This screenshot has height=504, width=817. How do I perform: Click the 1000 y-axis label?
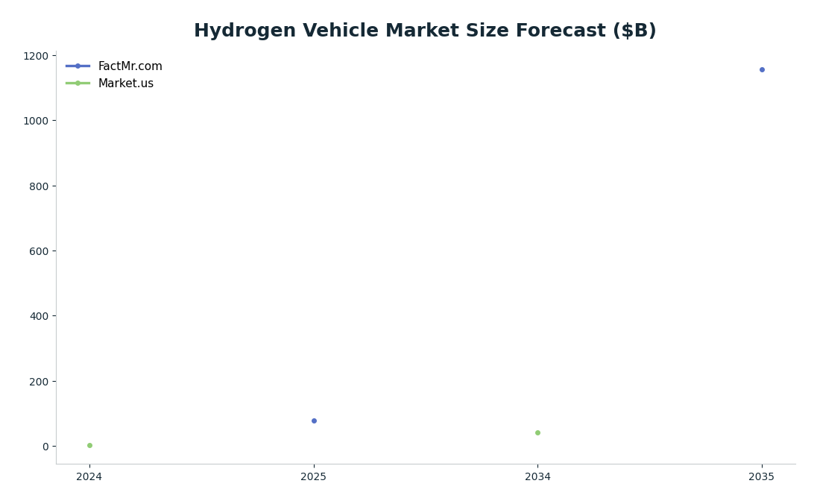point(36,121)
